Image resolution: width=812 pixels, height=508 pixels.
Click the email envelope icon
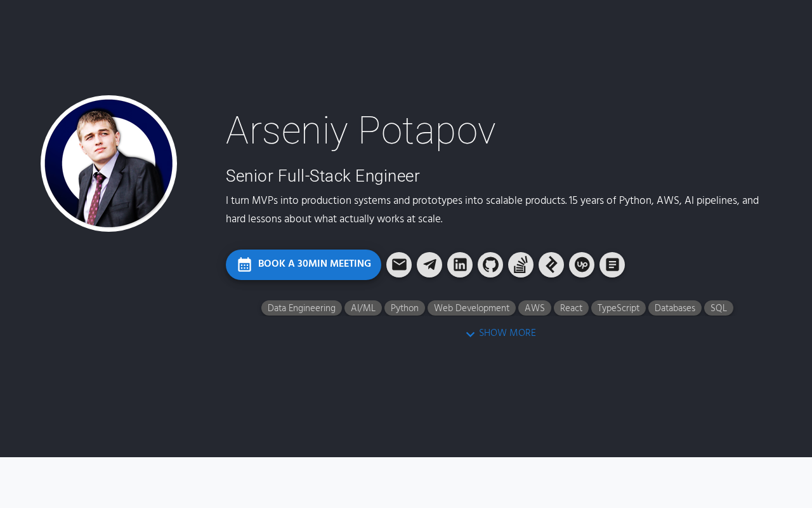coord(399,265)
